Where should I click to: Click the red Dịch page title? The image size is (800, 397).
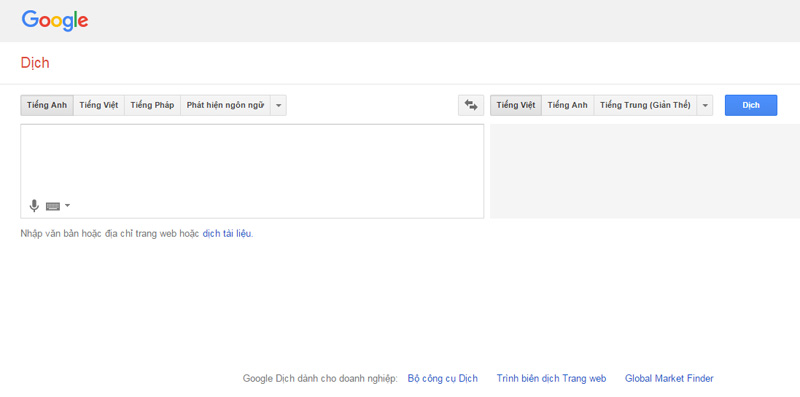(x=35, y=63)
